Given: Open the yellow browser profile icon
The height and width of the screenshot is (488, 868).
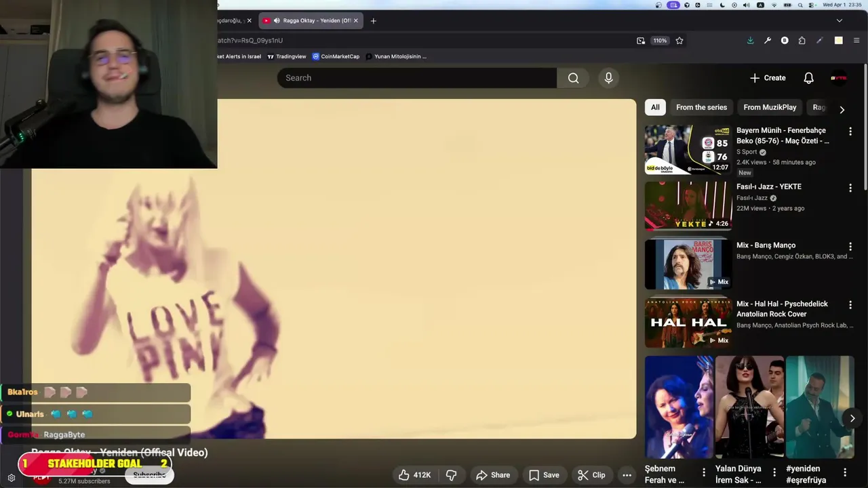Looking at the screenshot, I should tap(838, 41).
